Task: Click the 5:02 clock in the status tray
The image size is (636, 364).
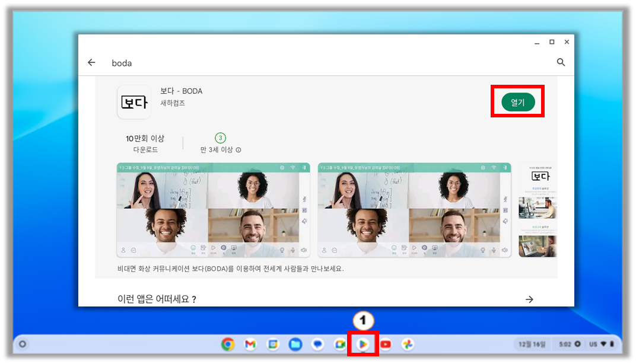Action: 565,344
